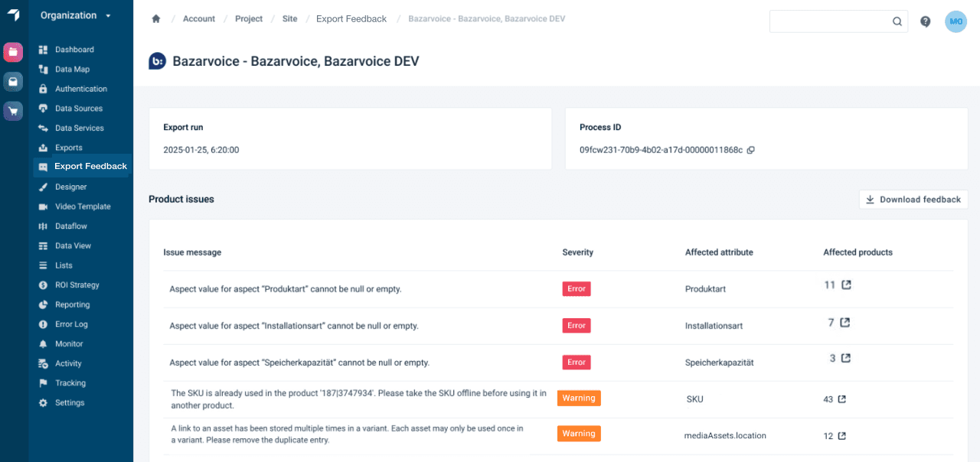Click the Warning badge for mediaAssets.location row
The height and width of the screenshot is (462, 980).
pyautogui.click(x=579, y=434)
